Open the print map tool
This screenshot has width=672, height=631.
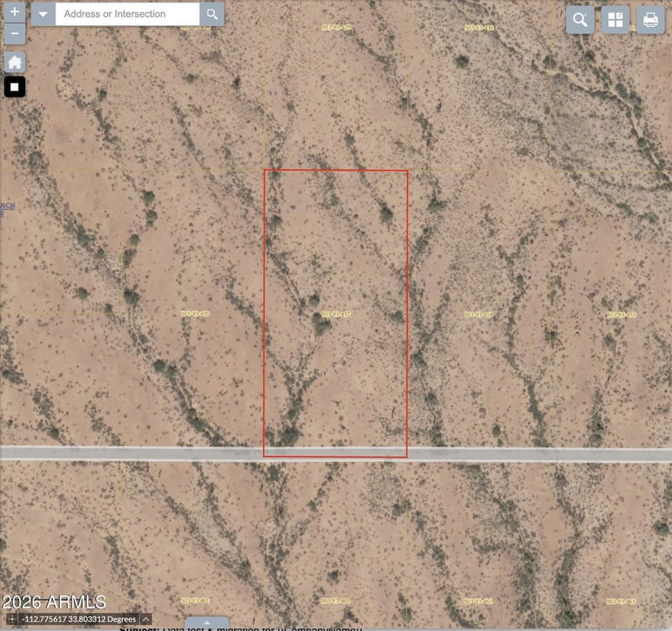[x=650, y=19]
